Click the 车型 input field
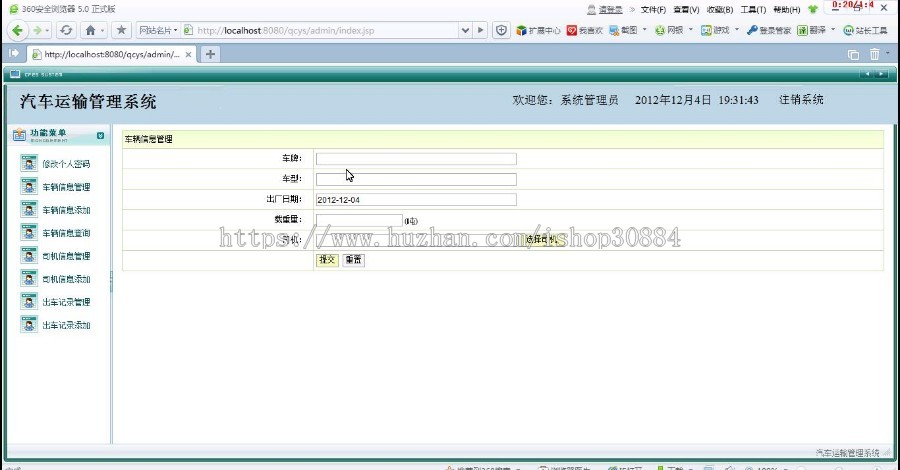This screenshot has width=900, height=470. (416, 179)
